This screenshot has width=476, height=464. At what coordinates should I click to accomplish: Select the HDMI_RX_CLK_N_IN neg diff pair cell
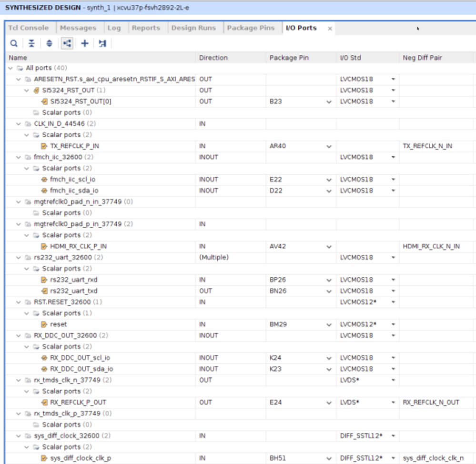[x=436, y=246]
